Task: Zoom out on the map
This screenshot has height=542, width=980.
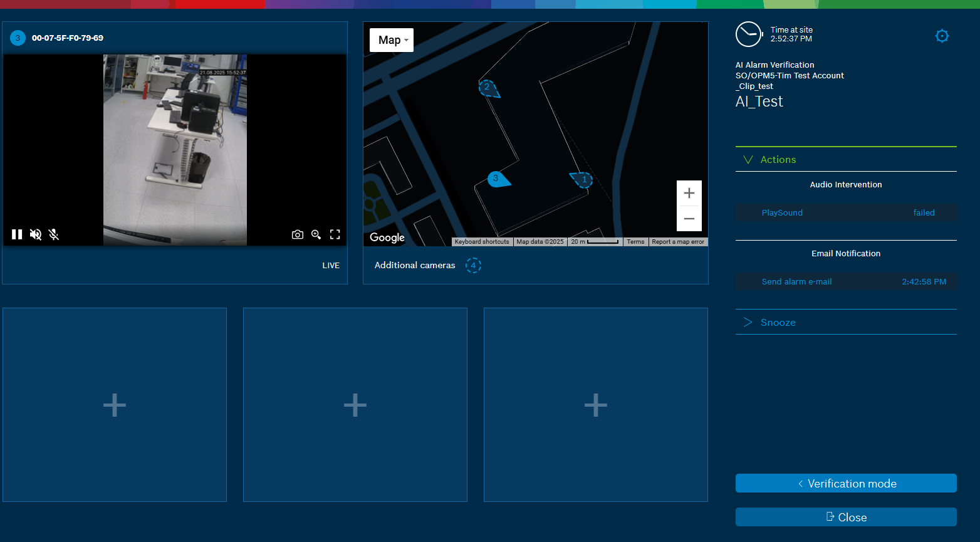Action: 689,219
